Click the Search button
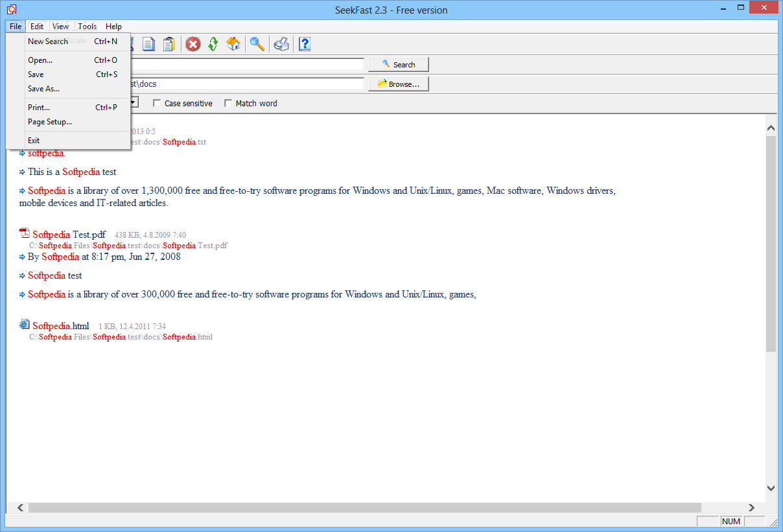 tap(399, 65)
